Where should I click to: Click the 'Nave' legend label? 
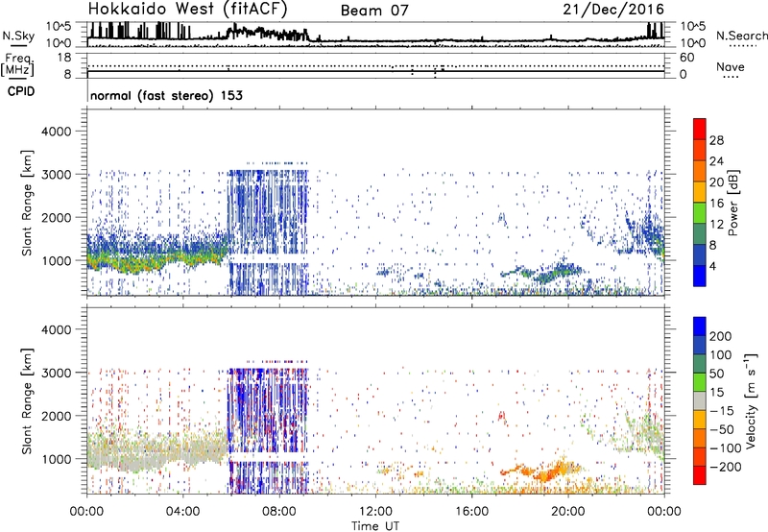(731, 66)
